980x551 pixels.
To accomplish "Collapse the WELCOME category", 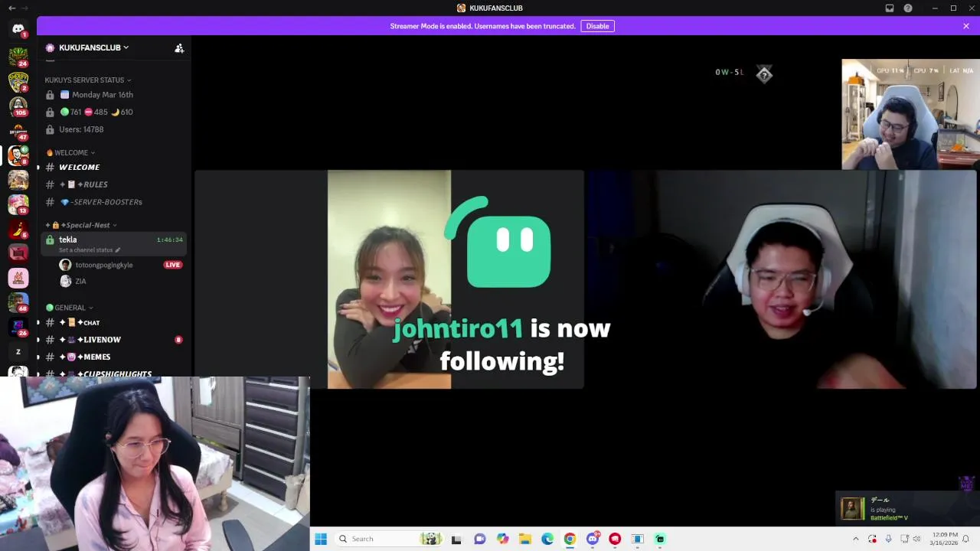I will (70, 152).
